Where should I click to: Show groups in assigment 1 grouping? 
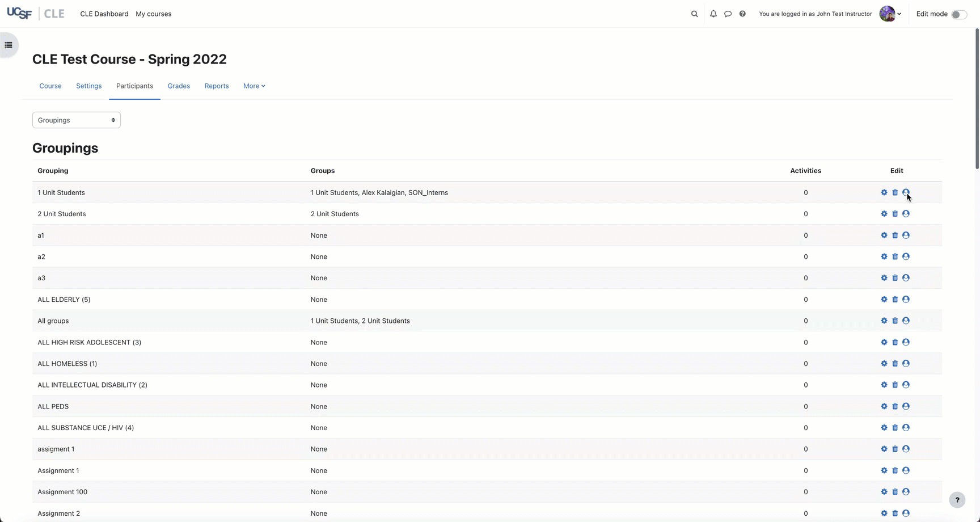pos(906,449)
